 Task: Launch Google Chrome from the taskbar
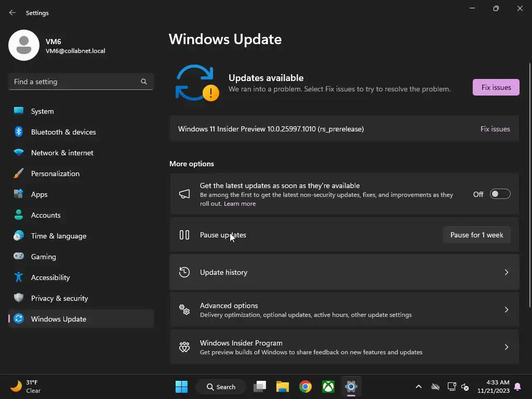(x=305, y=387)
